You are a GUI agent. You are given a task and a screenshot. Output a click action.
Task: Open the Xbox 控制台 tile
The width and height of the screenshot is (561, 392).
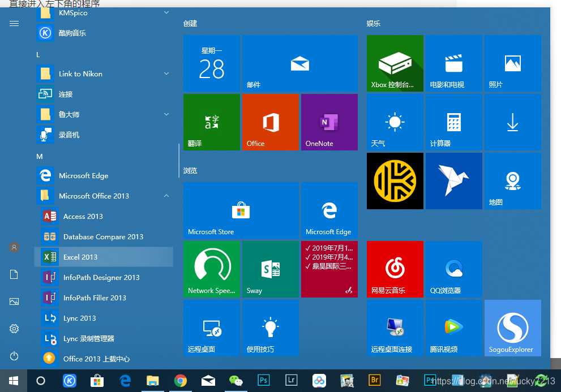[x=395, y=63]
